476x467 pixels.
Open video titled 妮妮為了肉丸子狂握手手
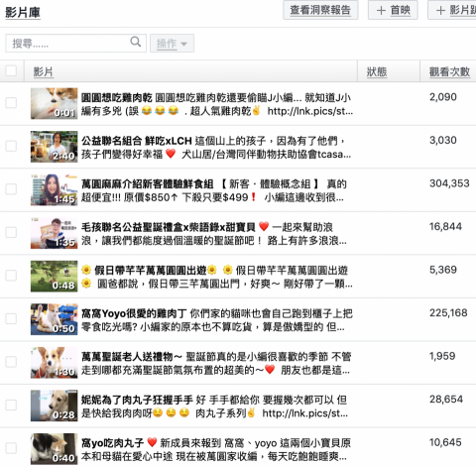(x=137, y=400)
